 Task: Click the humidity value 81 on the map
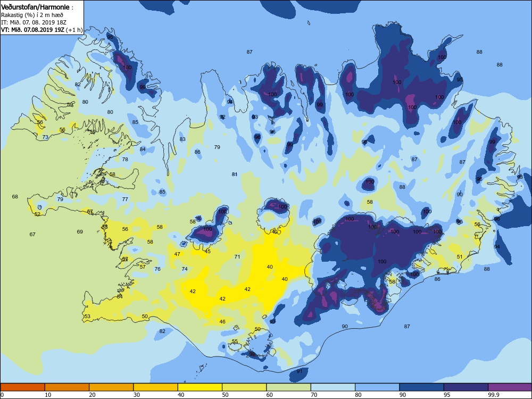pyautogui.click(x=235, y=174)
